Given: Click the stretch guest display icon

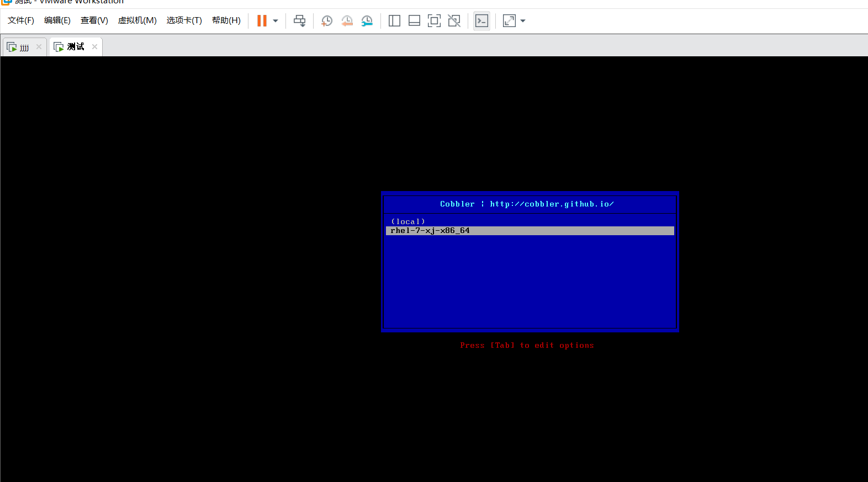Looking at the screenshot, I should [509, 21].
